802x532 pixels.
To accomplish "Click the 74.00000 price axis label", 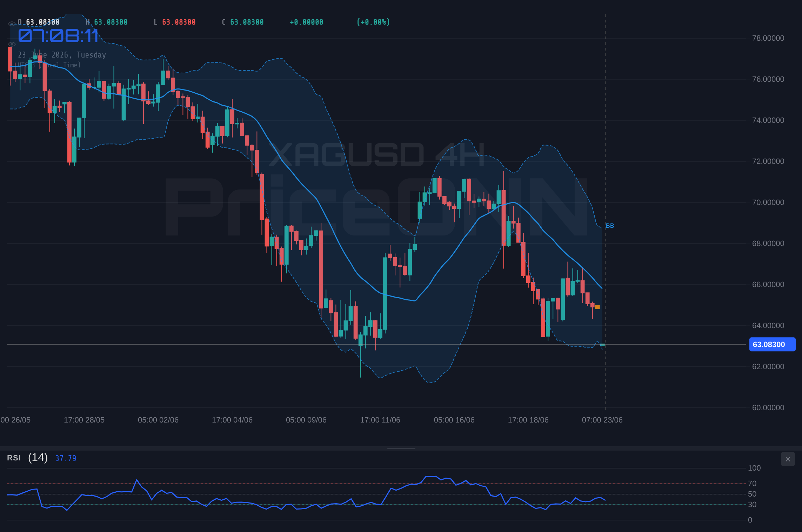I will click(x=768, y=120).
